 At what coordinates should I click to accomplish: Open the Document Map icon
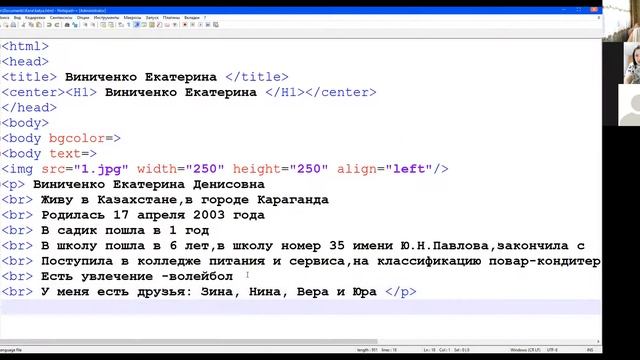click(151, 25)
